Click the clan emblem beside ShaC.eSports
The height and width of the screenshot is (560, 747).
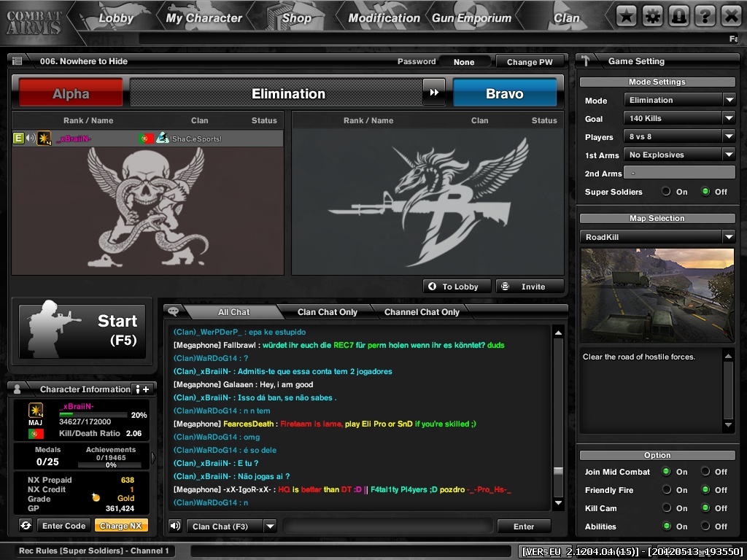click(163, 138)
